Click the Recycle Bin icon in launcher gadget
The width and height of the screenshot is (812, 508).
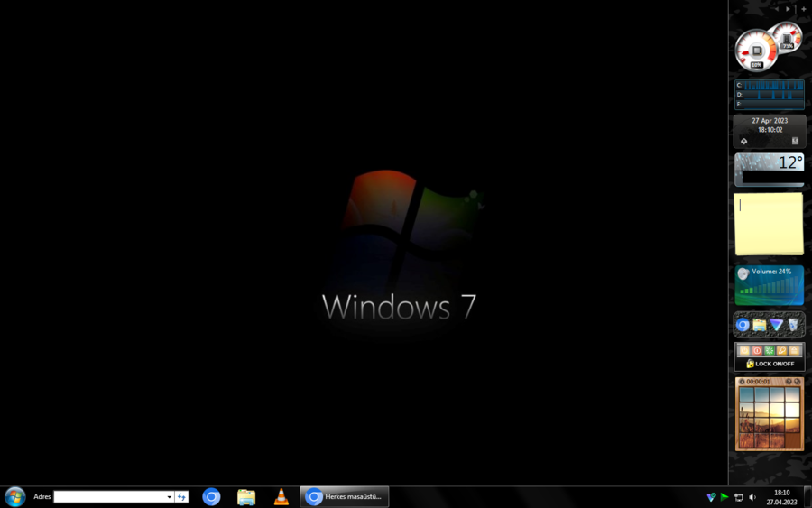click(x=793, y=325)
